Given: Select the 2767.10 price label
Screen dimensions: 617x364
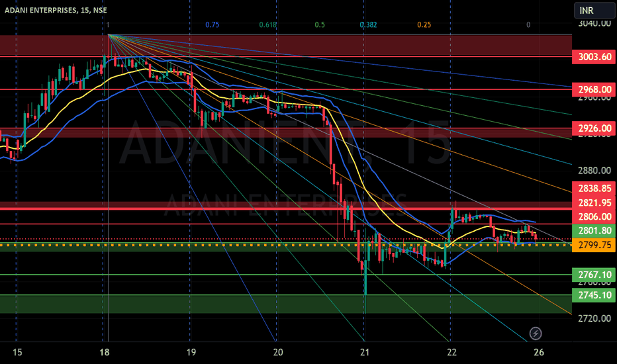Looking at the screenshot, I should tap(594, 275).
